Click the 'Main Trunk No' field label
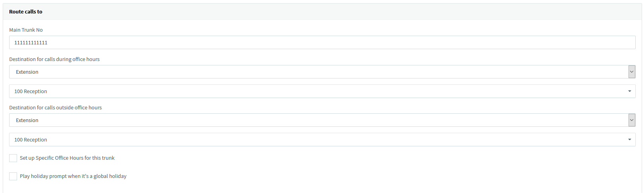 click(x=26, y=30)
